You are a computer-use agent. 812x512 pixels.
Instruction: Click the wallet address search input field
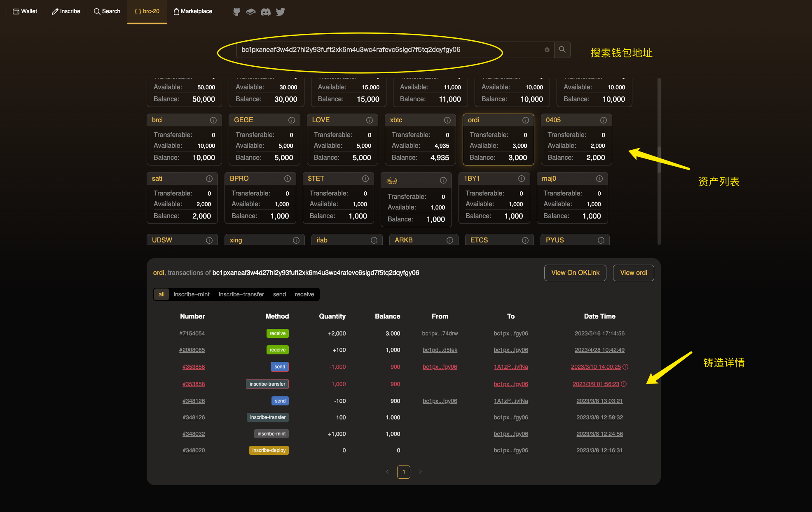coord(391,49)
